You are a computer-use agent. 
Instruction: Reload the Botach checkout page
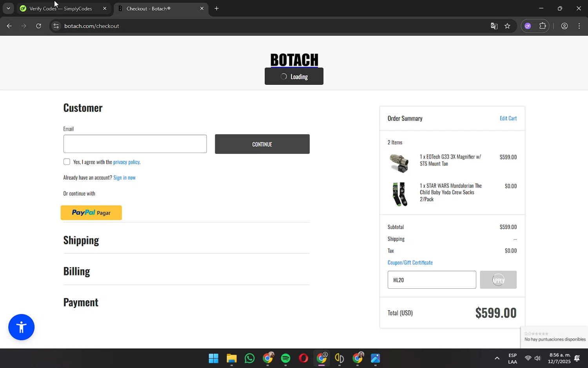38,26
